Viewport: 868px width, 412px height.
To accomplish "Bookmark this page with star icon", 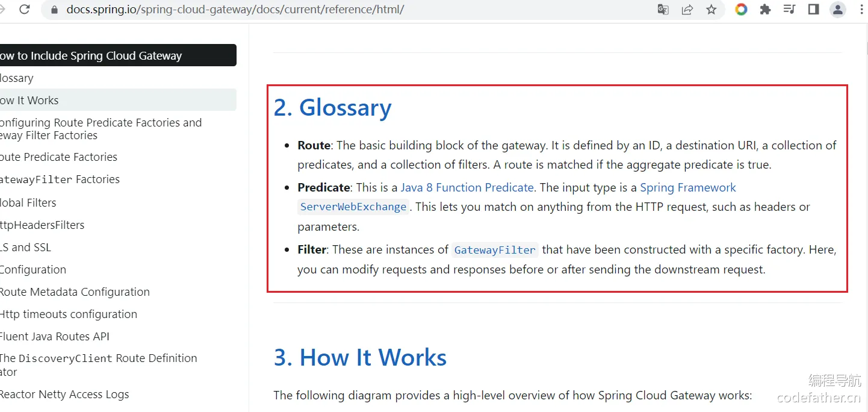I will 711,10.
